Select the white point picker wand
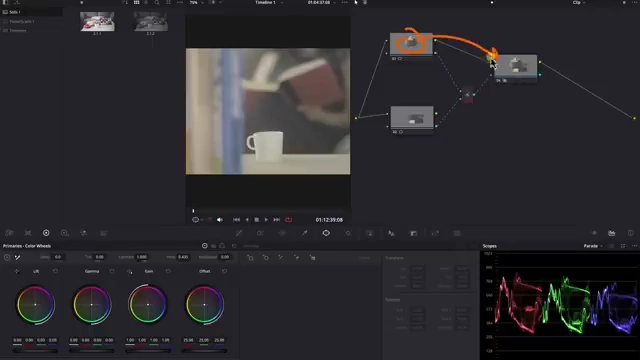The width and height of the screenshot is (640, 360). 18,257
